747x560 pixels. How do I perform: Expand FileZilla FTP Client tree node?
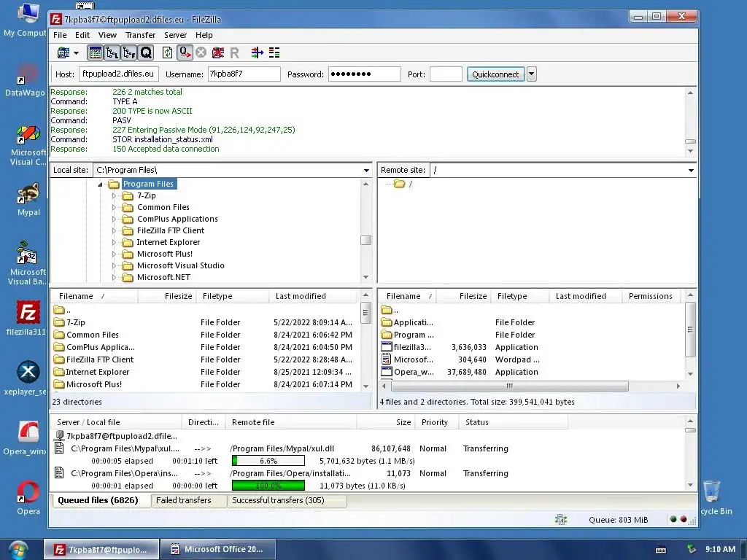[113, 231]
